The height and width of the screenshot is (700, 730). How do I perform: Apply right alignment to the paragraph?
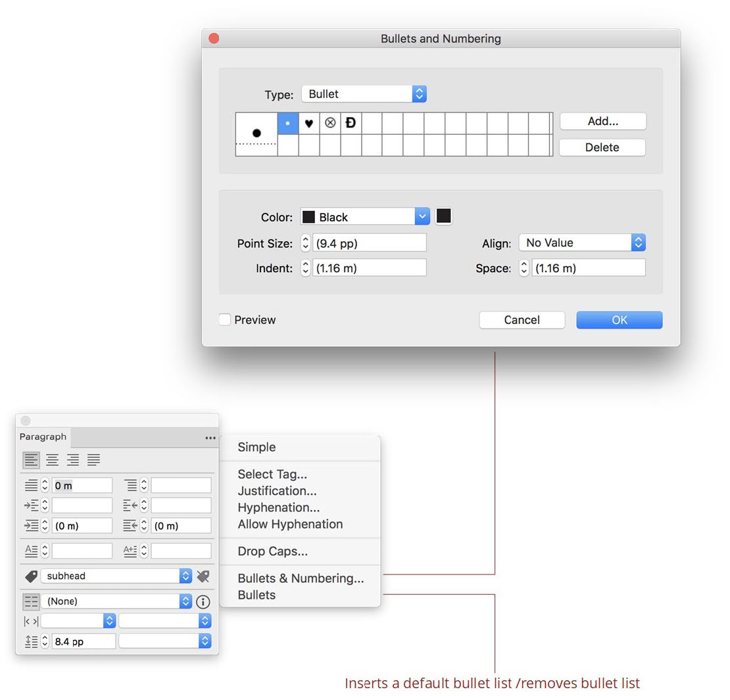tap(73, 460)
